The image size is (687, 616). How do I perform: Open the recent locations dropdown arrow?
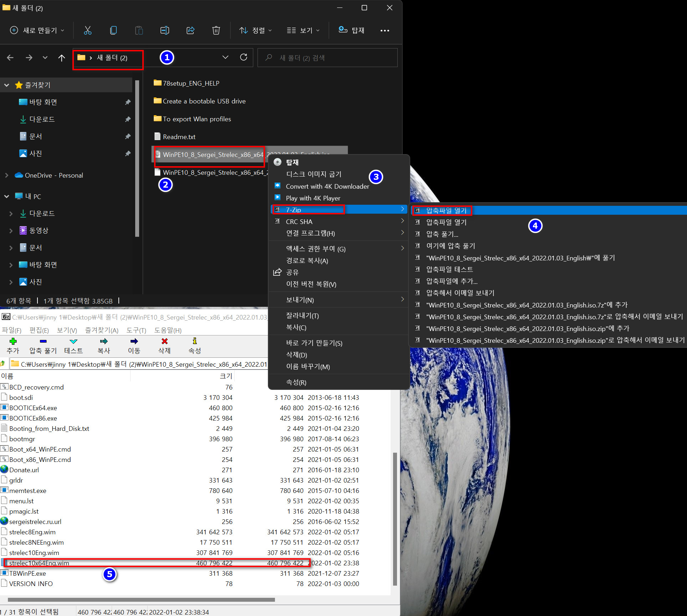tap(45, 57)
